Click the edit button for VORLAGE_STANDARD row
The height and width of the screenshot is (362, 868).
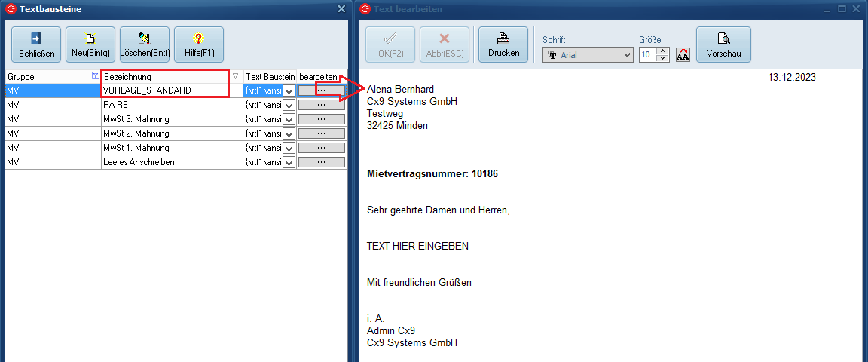click(322, 90)
